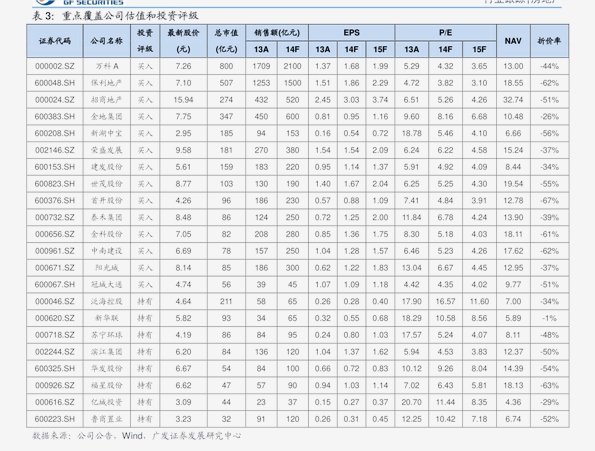Click the GF Securities logo at top
595x451 pixels.
79,2
